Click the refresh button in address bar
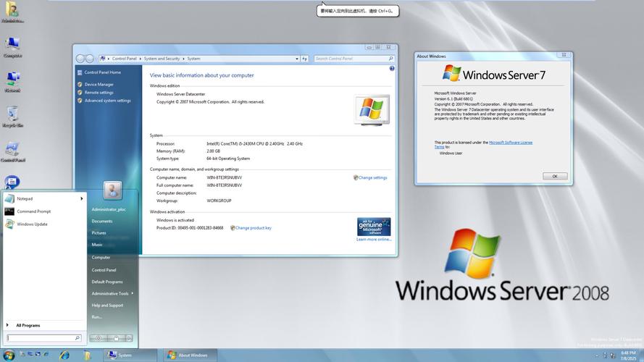The width and height of the screenshot is (644, 362). [x=305, y=59]
